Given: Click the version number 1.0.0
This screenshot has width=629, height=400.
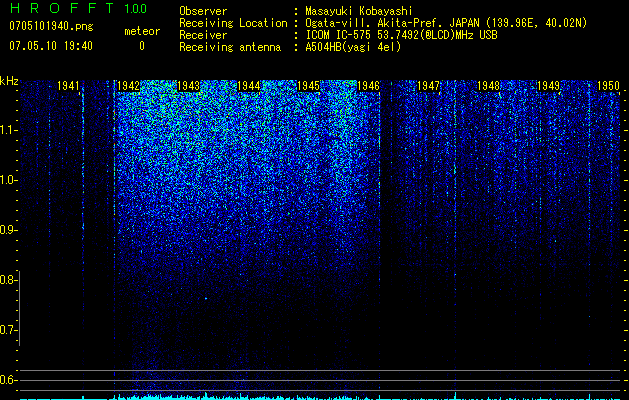Looking at the screenshot, I should pyautogui.click(x=135, y=8).
